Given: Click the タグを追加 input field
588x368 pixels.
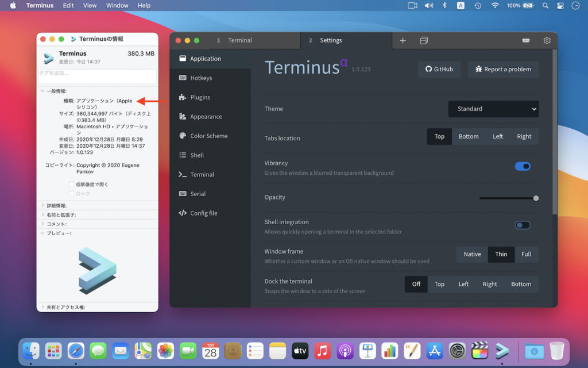Looking at the screenshot, I should click(96, 76).
